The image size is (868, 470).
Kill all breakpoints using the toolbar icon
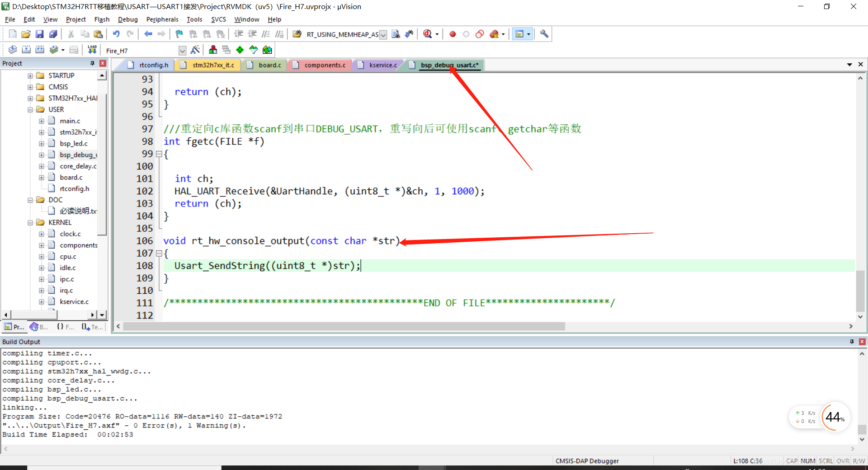494,34
